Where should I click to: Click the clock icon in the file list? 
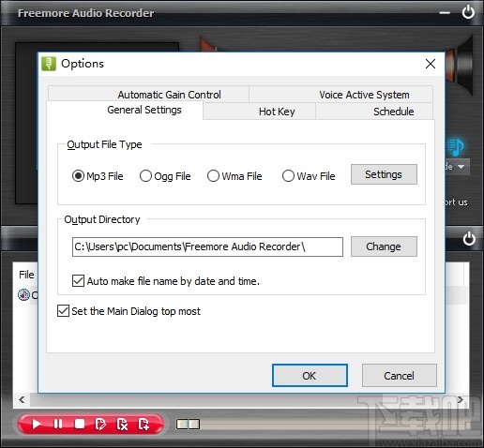pos(23,294)
